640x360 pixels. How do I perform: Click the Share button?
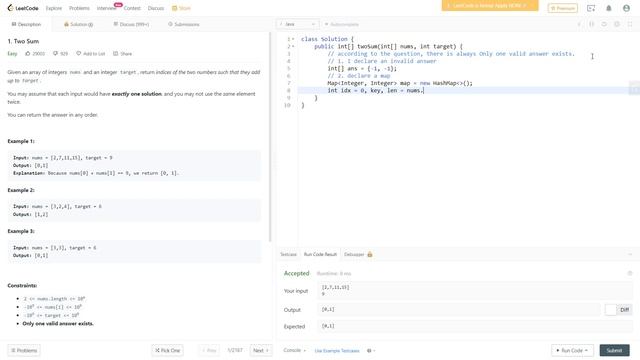click(x=122, y=53)
